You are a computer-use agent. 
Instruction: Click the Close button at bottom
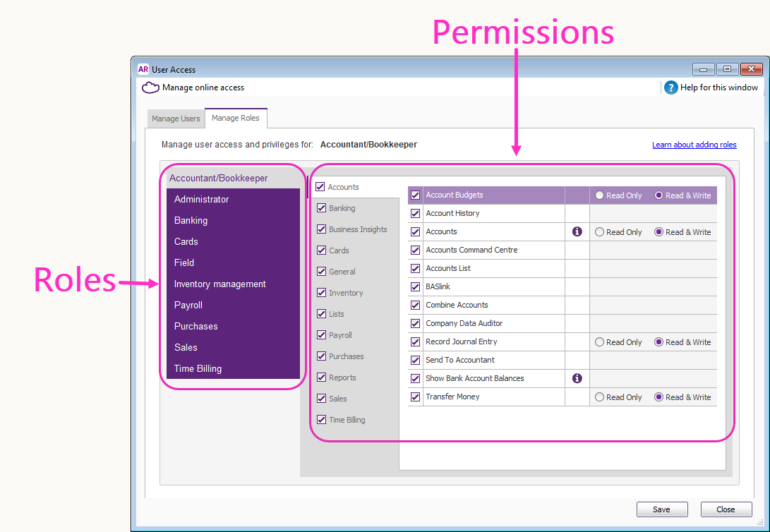click(726, 509)
